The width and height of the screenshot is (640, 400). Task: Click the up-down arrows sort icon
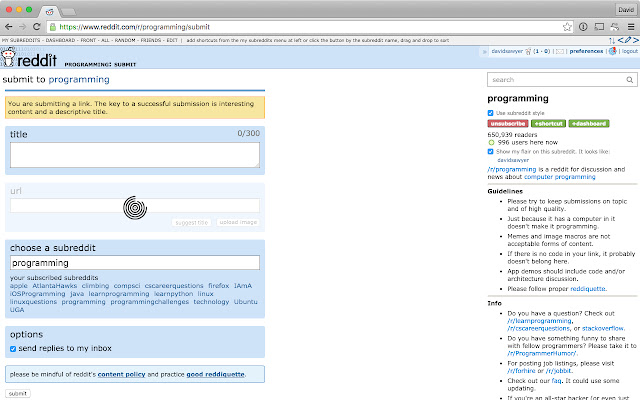[612, 40]
